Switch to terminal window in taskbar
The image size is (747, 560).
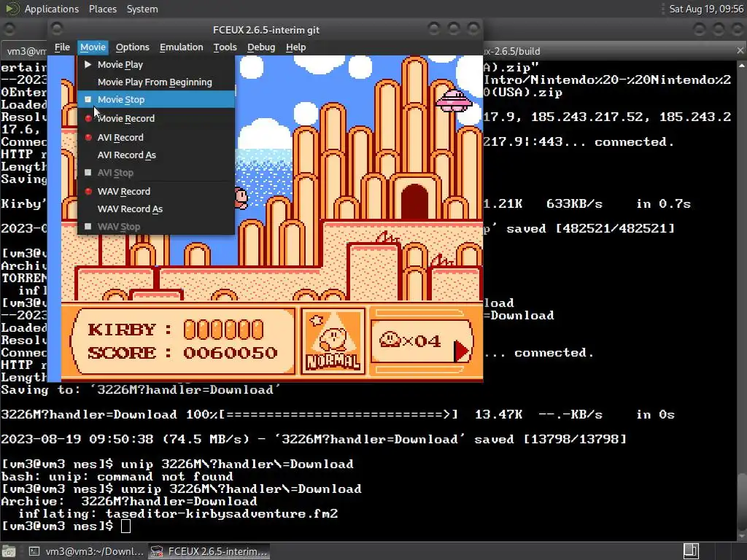(86, 551)
